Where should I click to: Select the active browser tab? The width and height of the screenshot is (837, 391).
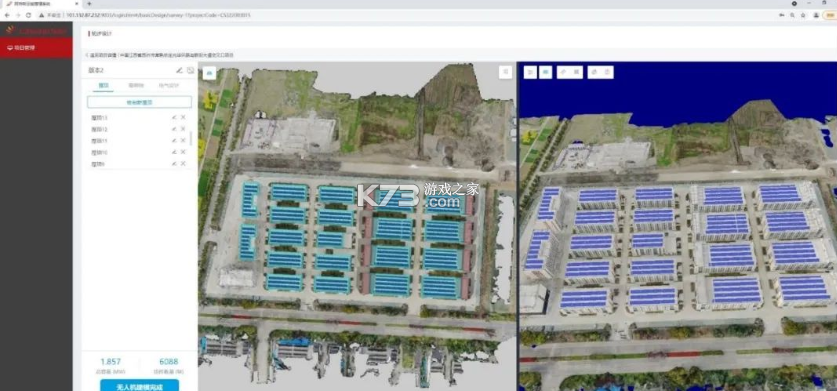pyautogui.click(x=41, y=4)
